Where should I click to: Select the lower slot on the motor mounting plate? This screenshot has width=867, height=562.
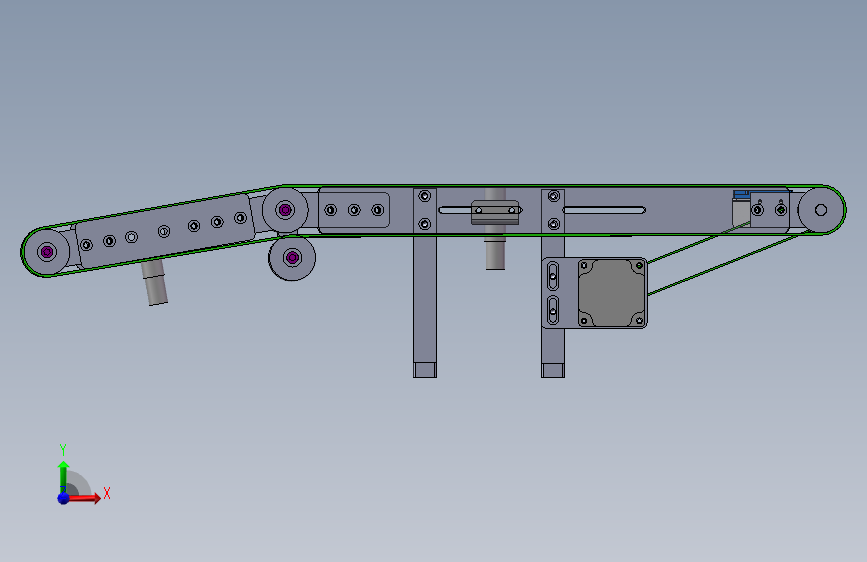pos(552,310)
